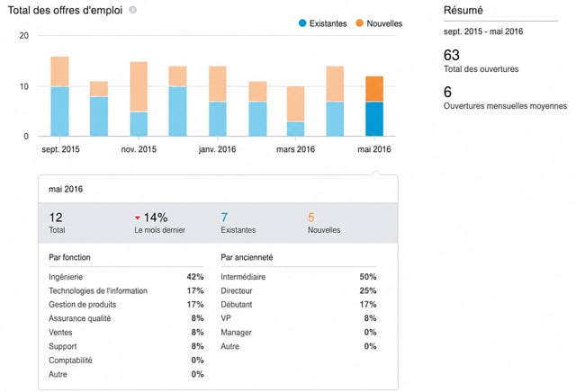Select the nov. 2015 bar
This screenshot has width=576, height=392.
(x=139, y=99)
